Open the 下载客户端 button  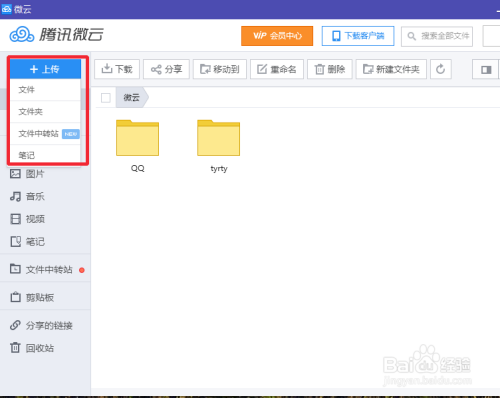click(x=358, y=36)
